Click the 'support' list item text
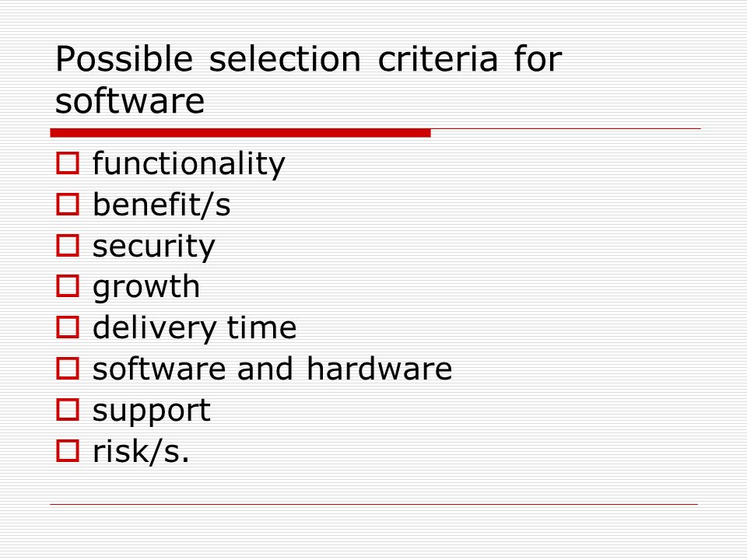This screenshot has height=560, width=747. 152,411
